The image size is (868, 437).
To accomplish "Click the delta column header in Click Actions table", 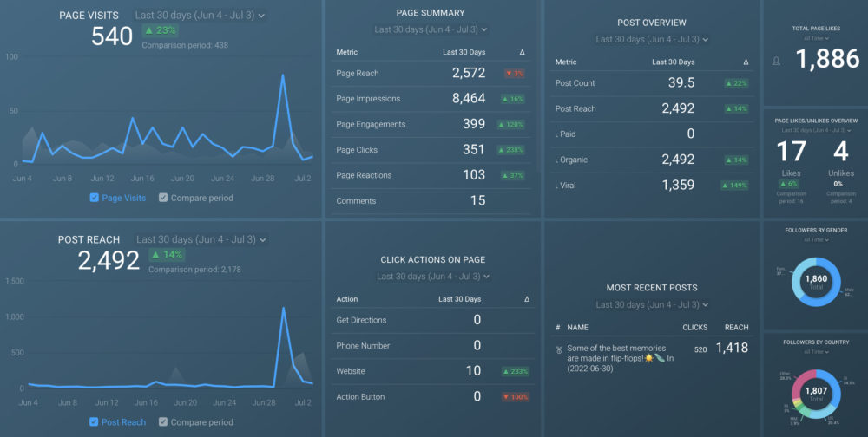I will click(x=527, y=299).
